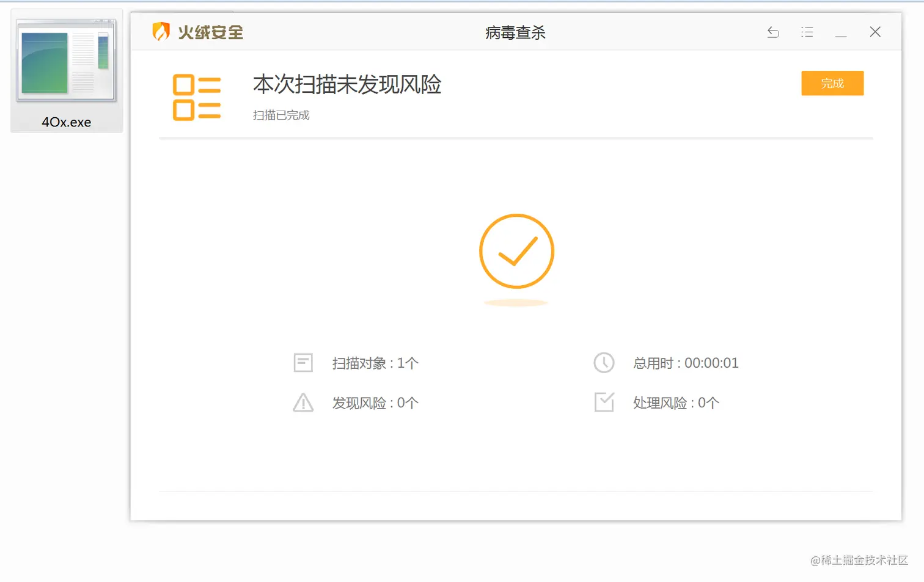Click the 处理风险 checkbox icon
The height and width of the screenshot is (582, 924).
(x=604, y=402)
